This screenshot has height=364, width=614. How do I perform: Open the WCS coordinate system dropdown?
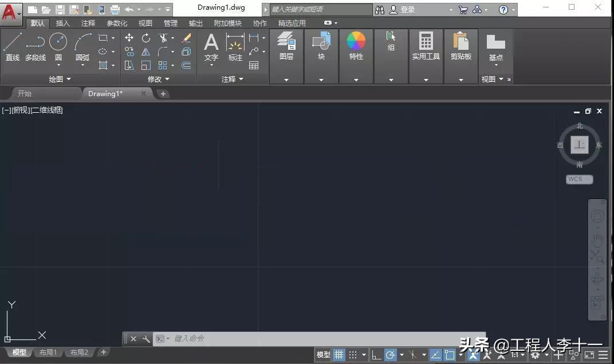point(579,179)
